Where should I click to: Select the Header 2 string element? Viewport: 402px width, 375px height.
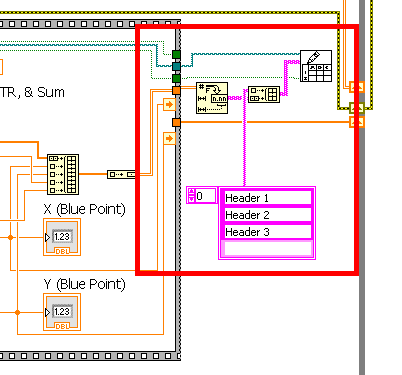pos(267,215)
